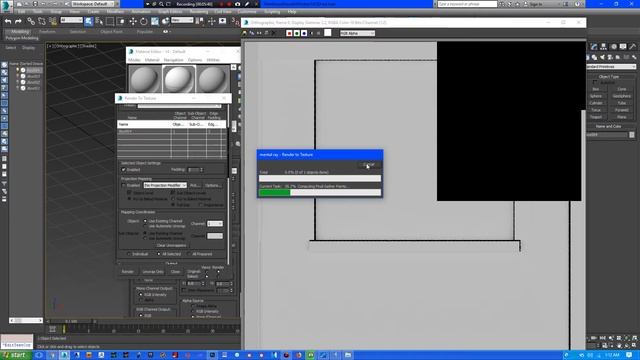Viewport: 640px width, 360px height.
Task: Toggle Window/Crossing selection mode
Action: click(121, 21)
